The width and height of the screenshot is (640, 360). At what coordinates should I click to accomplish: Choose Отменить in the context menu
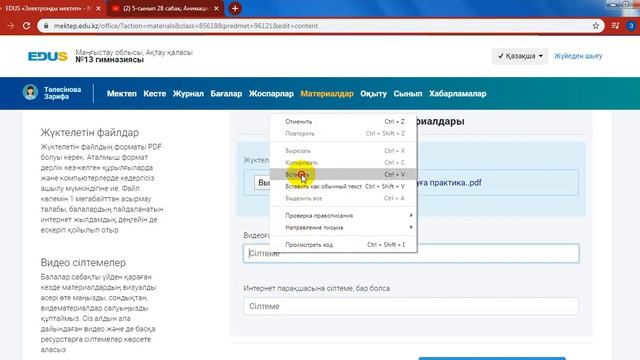pos(343,122)
